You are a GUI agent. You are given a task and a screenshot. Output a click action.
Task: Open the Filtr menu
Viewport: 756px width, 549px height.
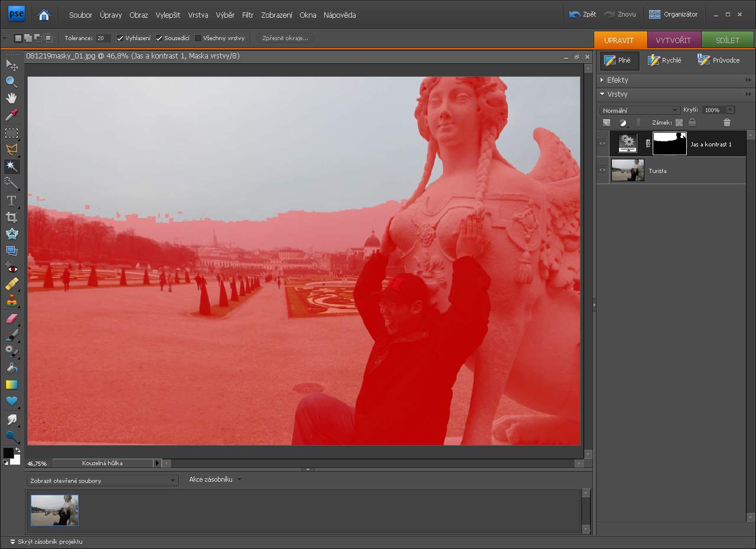247,15
